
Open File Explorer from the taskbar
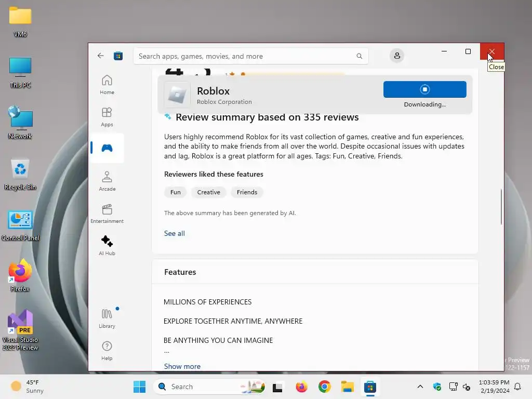[348, 387]
